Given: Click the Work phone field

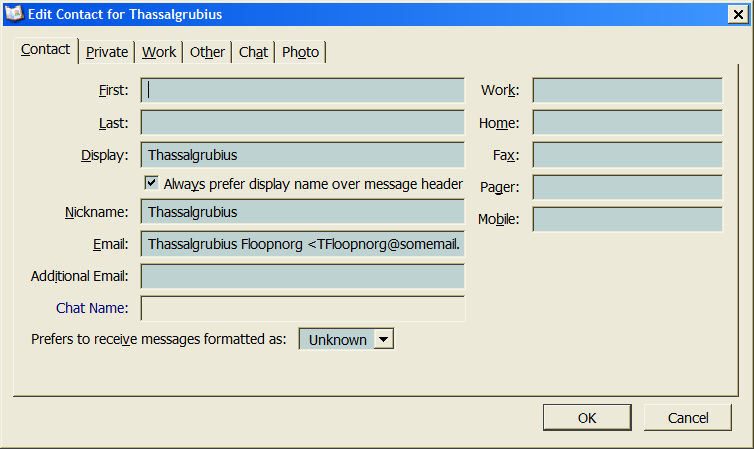Looking at the screenshot, I should pos(628,90).
